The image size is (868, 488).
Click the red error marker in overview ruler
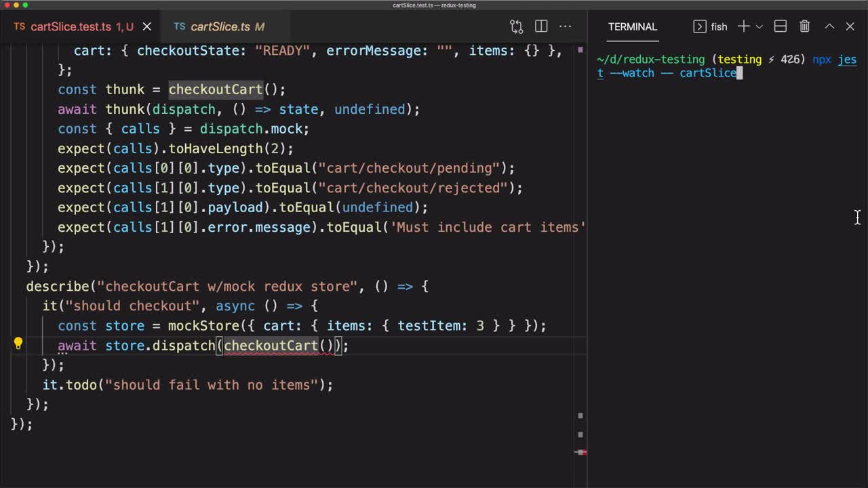pos(581,452)
